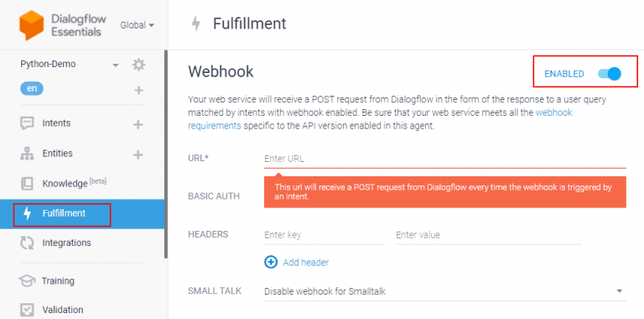This screenshot has width=644, height=319.
Task: Toggle the Webhook ENABLED switch
Action: (x=610, y=74)
